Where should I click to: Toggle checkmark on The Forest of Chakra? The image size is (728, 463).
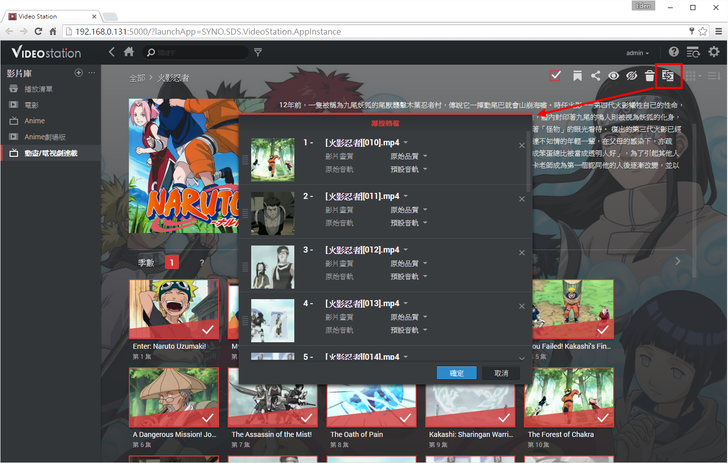tap(603, 417)
